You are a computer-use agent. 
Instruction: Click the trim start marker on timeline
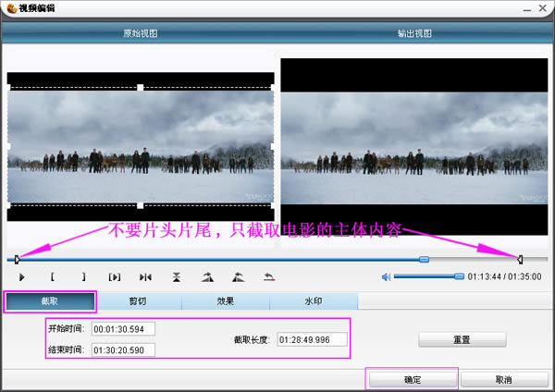(17, 259)
